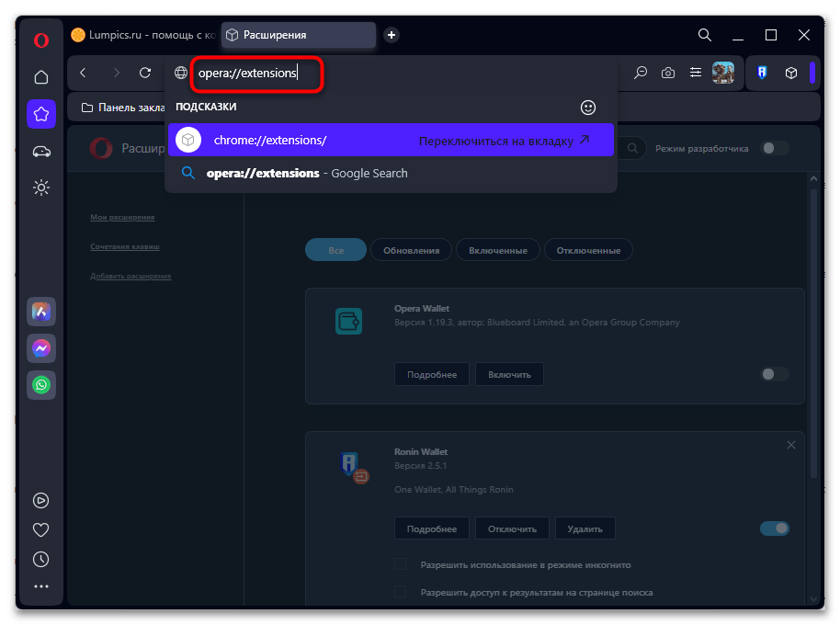
Task: Open a new tab with plus button
Action: point(392,35)
